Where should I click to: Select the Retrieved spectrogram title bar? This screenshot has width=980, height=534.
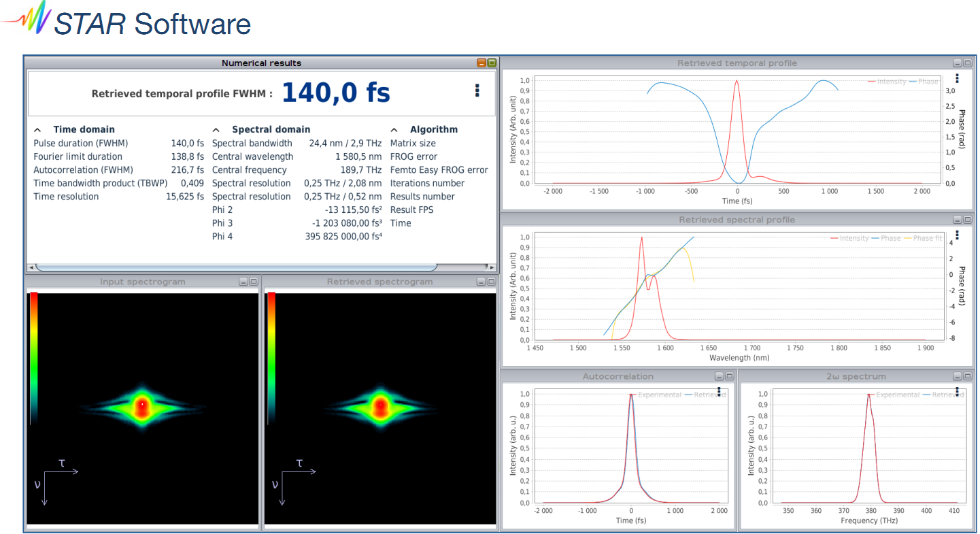click(x=379, y=282)
